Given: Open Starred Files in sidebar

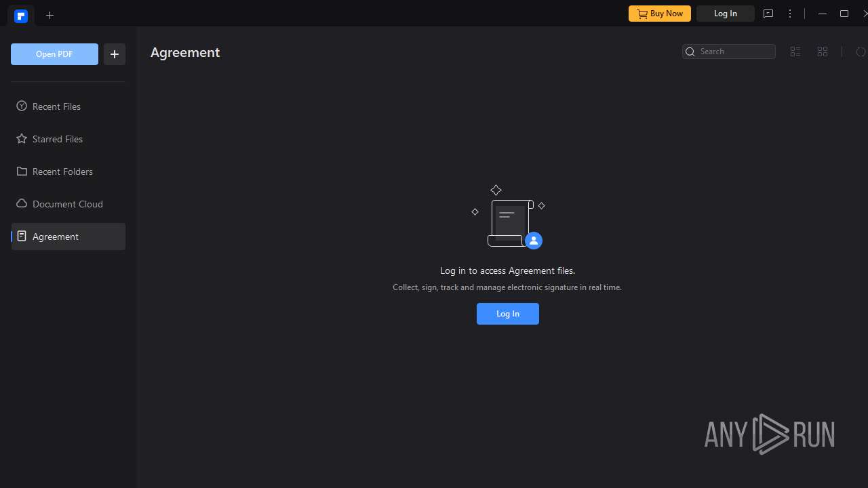Looking at the screenshot, I should (68, 139).
